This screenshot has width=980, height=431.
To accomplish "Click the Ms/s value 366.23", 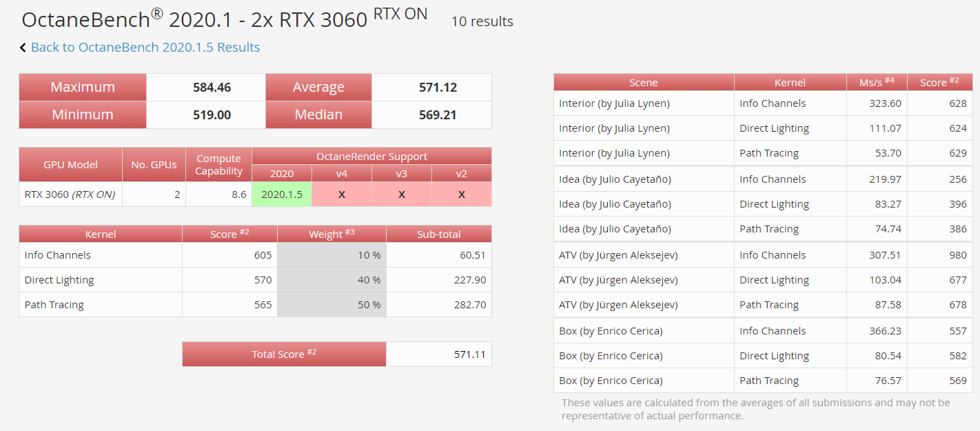I will coord(886,331).
